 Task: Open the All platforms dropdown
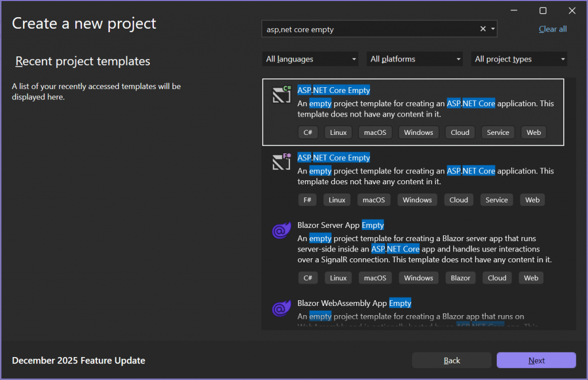pyautogui.click(x=414, y=59)
